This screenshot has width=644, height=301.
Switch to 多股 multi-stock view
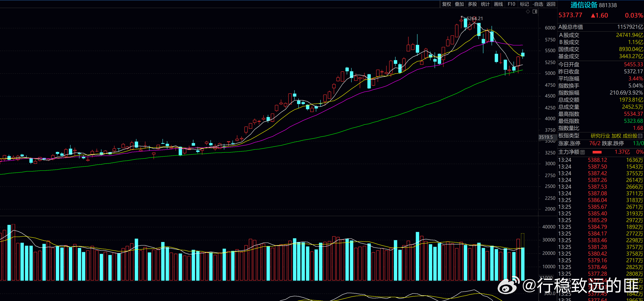[472, 4]
